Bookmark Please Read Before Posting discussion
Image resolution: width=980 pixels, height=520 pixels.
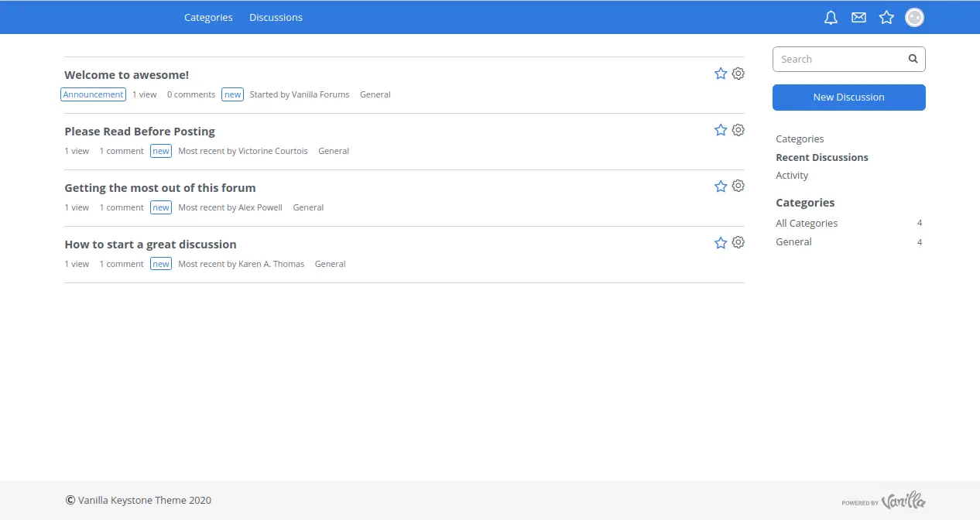[721, 130]
